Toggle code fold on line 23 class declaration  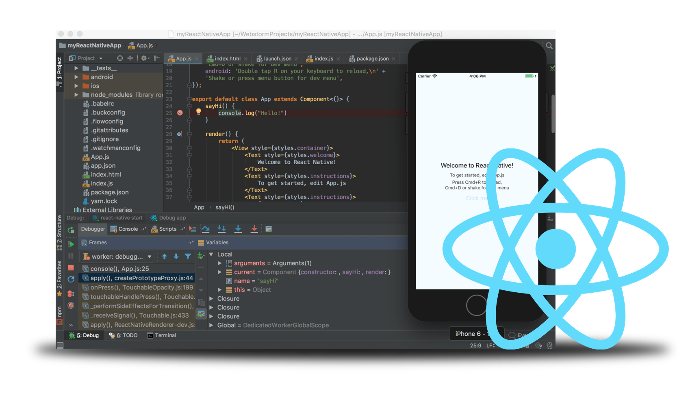tap(189, 99)
